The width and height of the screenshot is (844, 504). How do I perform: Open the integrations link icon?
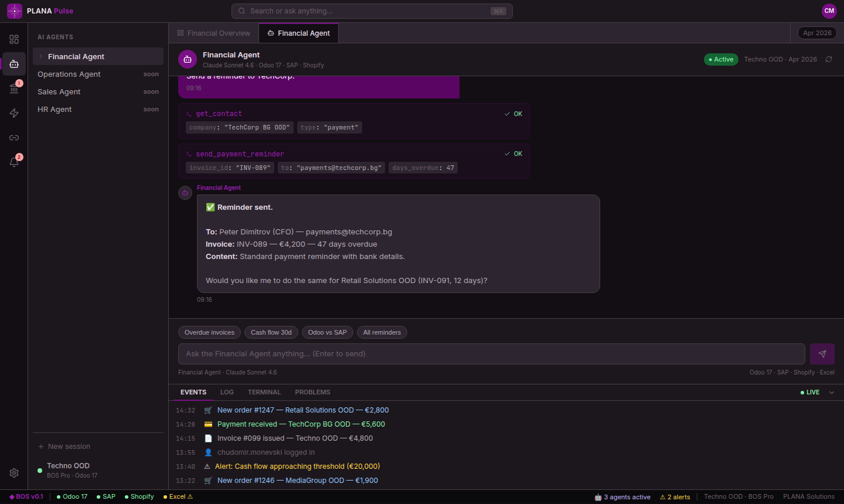coord(14,138)
